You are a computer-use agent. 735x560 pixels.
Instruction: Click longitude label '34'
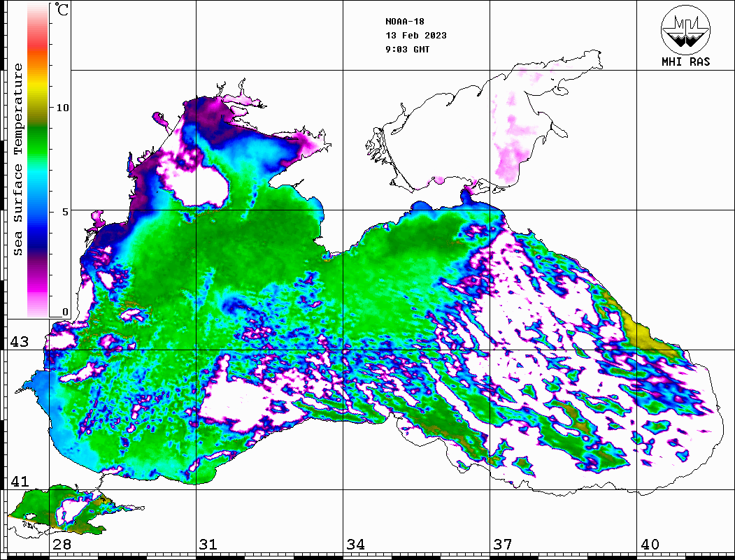click(355, 545)
